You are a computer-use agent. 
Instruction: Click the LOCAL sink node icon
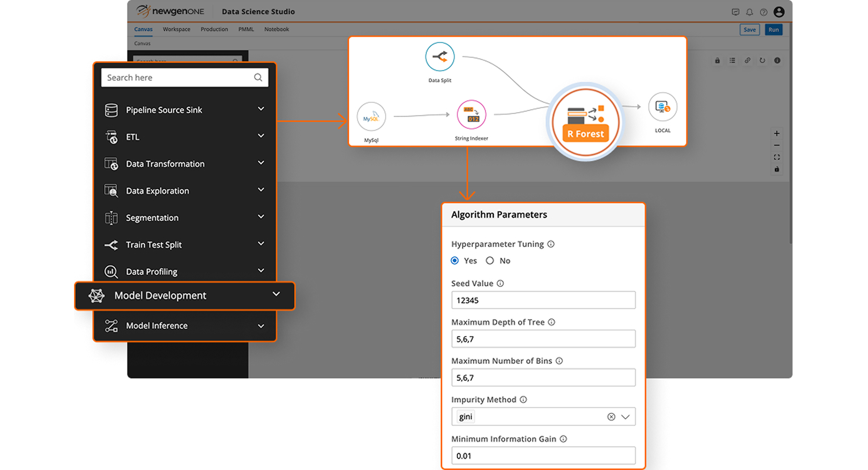(662, 107)
